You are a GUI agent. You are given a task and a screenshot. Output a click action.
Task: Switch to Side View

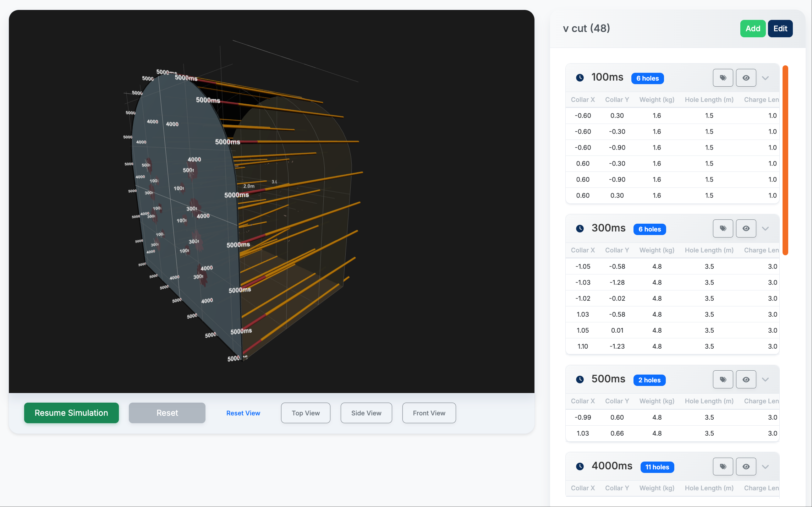click(366, 413)
